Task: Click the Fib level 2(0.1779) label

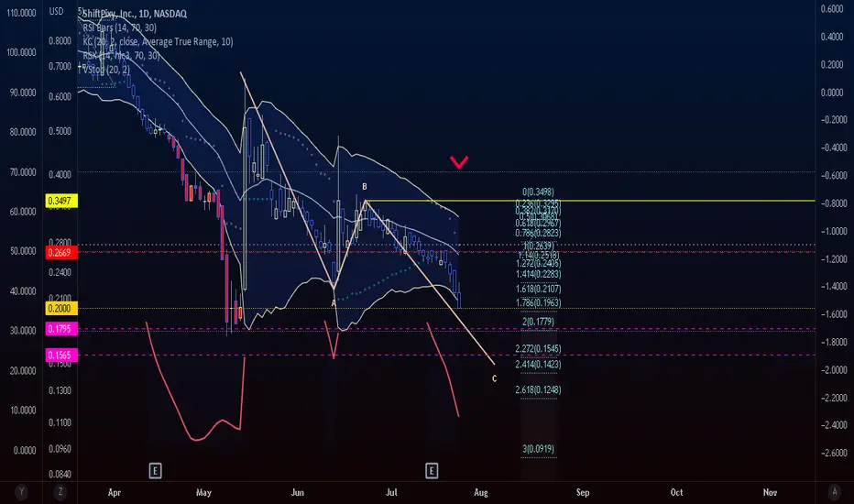Action: click(538, 322)
